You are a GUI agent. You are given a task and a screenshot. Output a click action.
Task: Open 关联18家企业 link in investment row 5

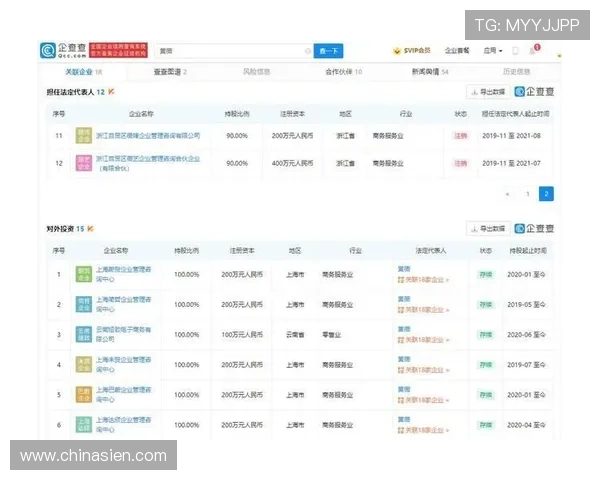click(423, 400)
